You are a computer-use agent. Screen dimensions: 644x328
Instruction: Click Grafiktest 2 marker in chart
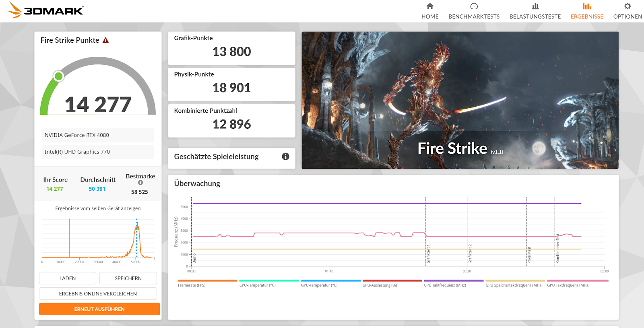point(470,254)
